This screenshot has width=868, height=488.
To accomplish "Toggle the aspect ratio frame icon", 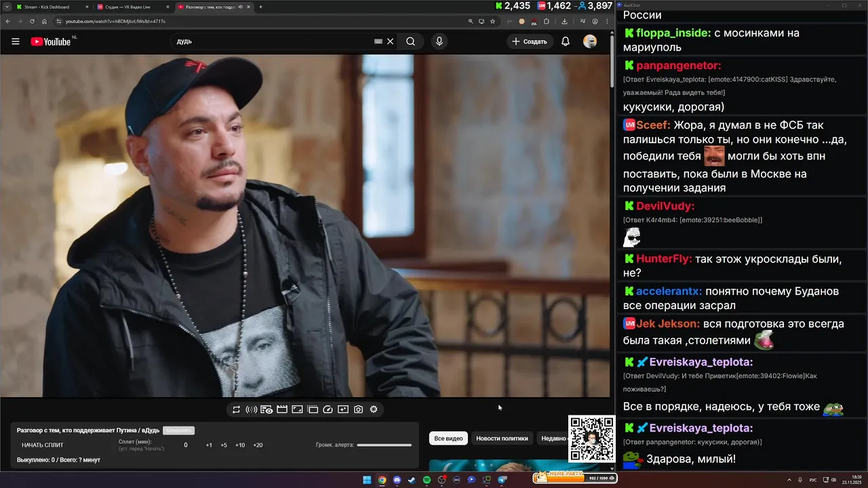I will [x=297, y=409].
